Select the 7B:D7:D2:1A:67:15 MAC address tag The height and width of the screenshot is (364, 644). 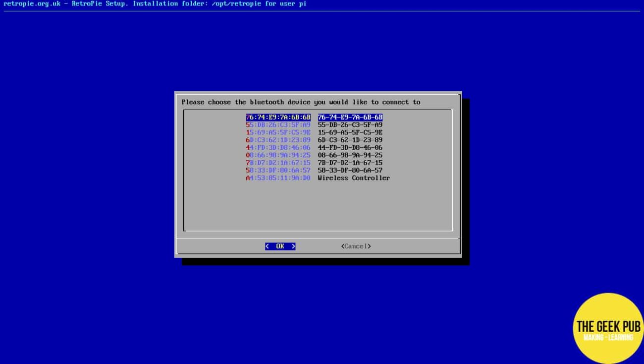pyautogui.click(x=278, y=163)
